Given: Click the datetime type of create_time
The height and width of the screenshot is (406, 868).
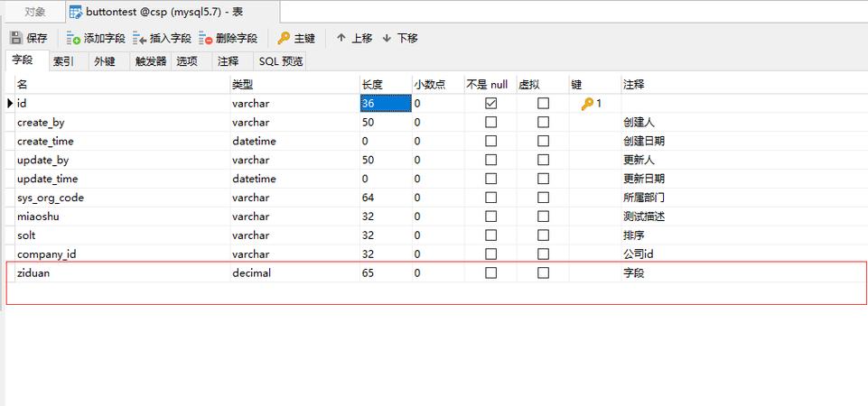Looking at the screenshot, I should 254,141.
